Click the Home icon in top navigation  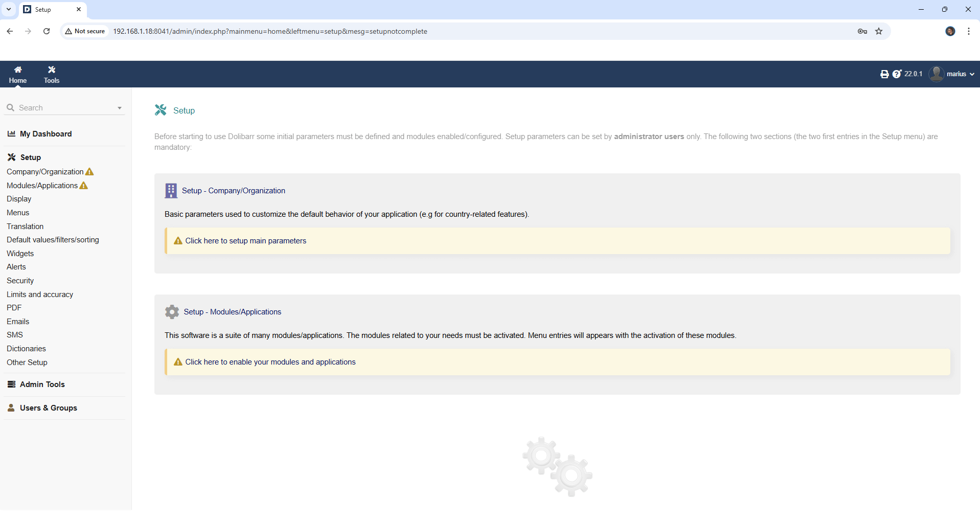(x=18, y=70)
